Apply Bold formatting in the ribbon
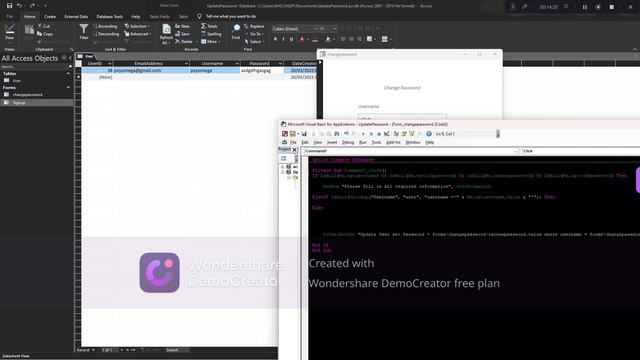The height and width of the screenshot is (360, 640). point(275,39)
